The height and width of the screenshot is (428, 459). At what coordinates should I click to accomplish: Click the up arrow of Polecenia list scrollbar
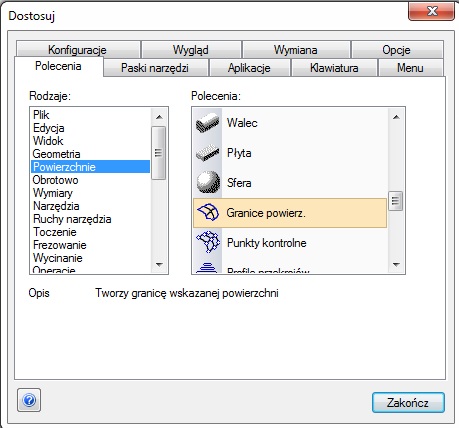pos(396,117)
